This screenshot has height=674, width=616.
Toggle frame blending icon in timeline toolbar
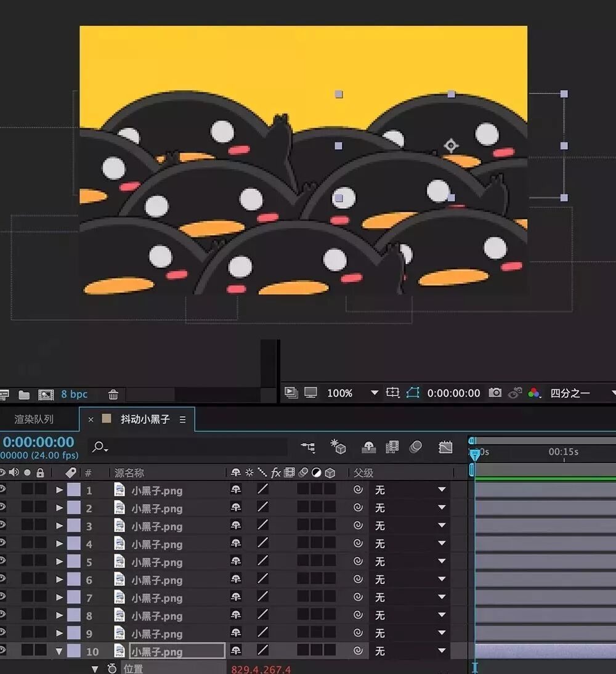click(392, 447)
